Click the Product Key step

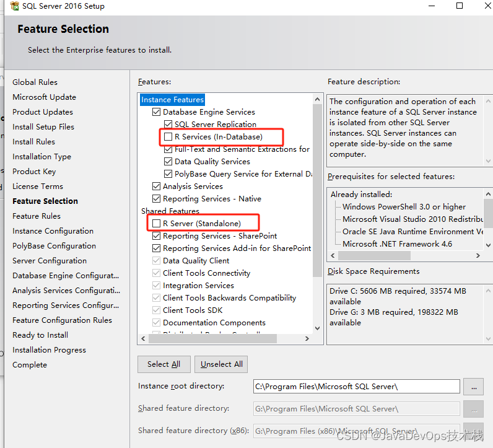coord(34,172)
